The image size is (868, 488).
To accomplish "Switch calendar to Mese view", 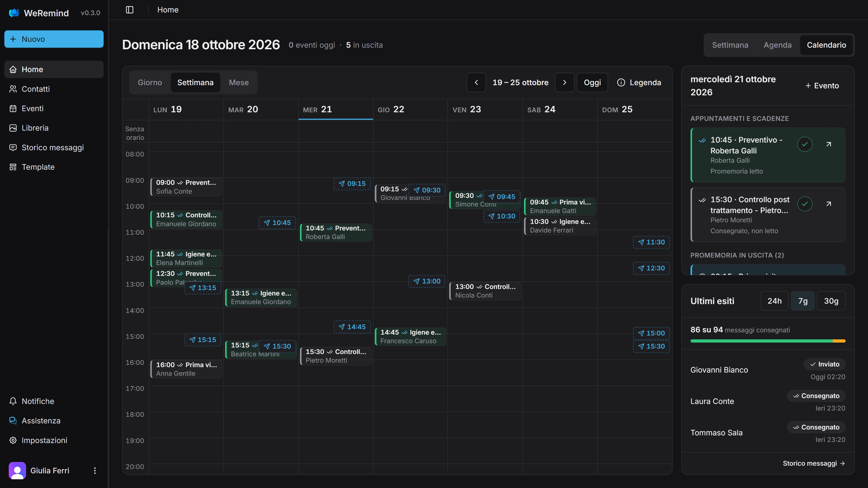I will point(238,82).
